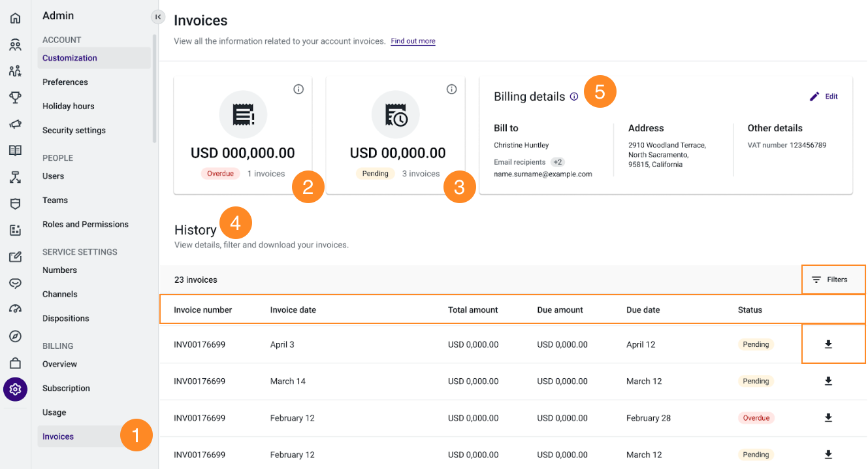Open the open-book icon in sidebar
The image size is (868, 469).
[15, 150]
